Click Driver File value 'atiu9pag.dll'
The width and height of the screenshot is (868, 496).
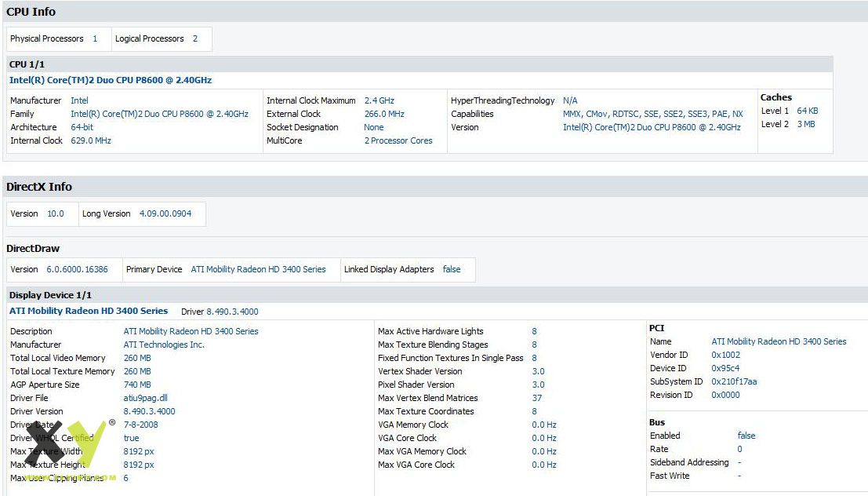[x=145, y=398]
